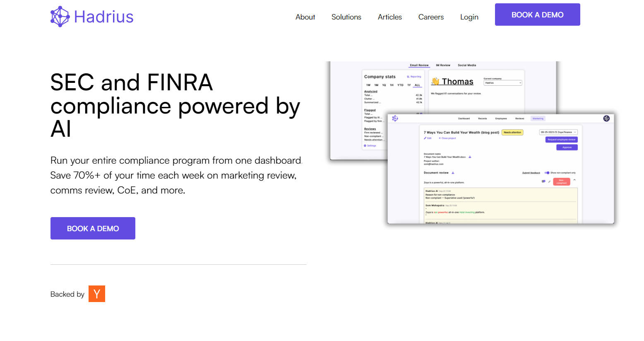Open the 09-25-2023 Zoya Finance dropdown
The height and width of the screenshot is (341, 644).
pos(558,132)
